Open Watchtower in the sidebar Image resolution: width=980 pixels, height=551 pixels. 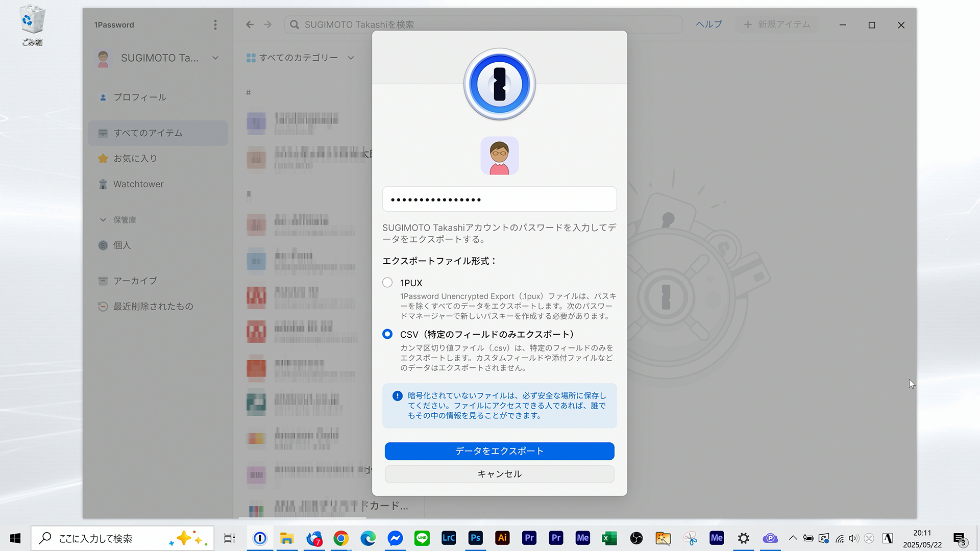pyautogui.click(x=157, y=184)
